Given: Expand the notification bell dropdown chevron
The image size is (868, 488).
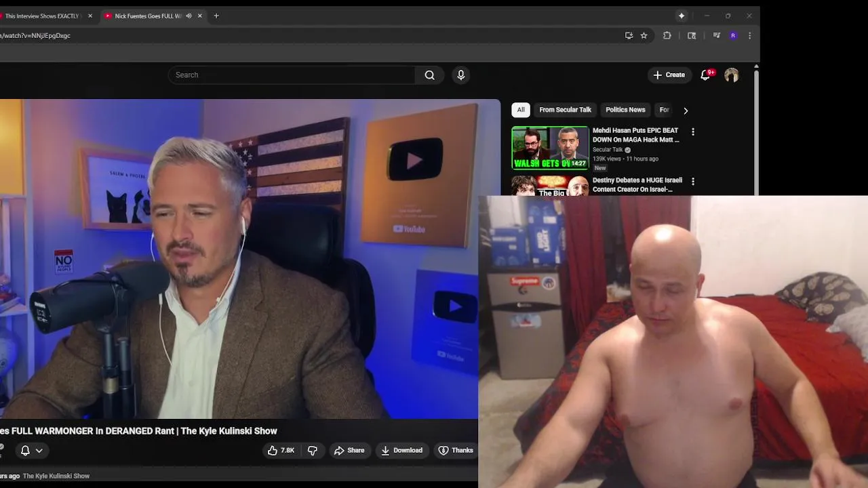Looking at the screenshot, I should coord(39,450).
